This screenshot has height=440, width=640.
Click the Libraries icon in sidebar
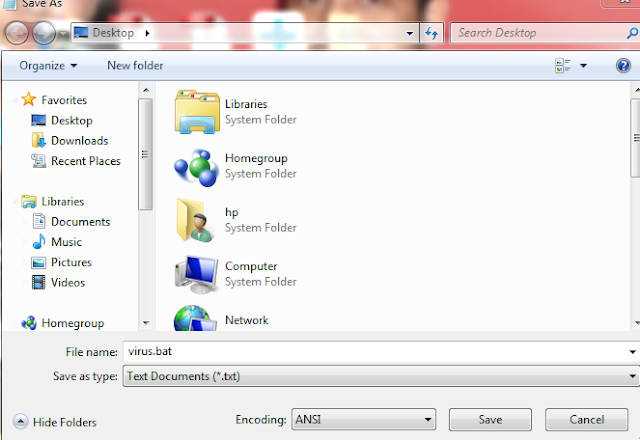29,201
